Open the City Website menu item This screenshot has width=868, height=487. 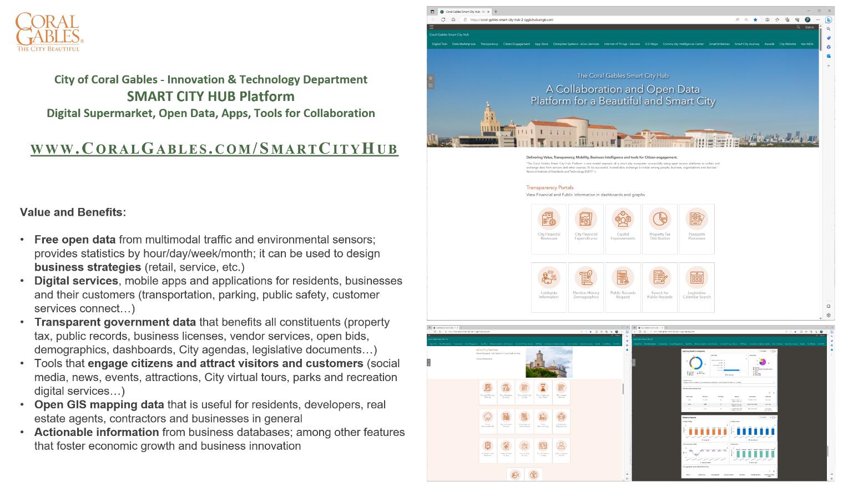[788, 44]
